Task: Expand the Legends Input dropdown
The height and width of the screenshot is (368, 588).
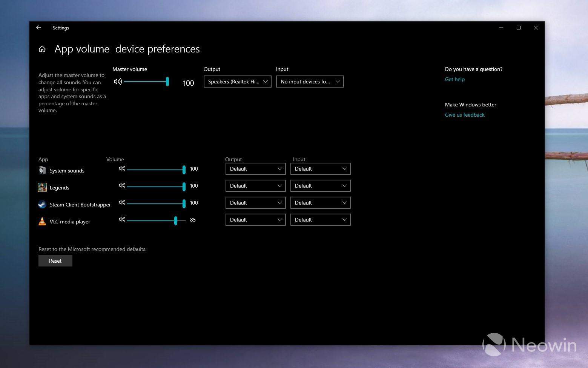Action: point(320,186)
